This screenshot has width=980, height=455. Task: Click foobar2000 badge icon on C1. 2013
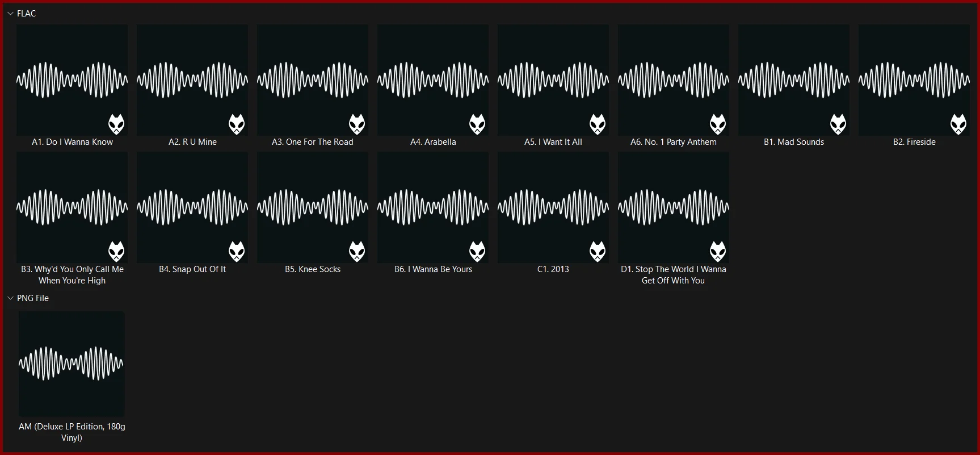[x=598, y=251]
